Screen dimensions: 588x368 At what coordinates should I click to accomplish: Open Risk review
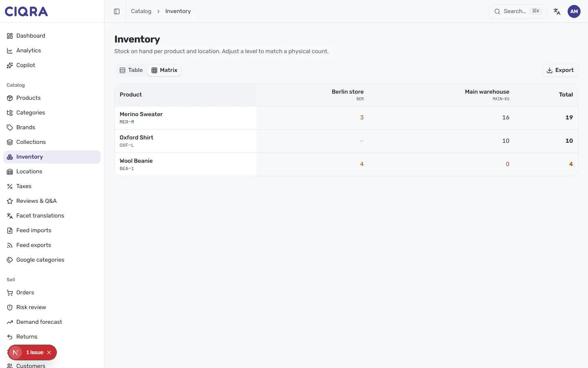pos(52,307)
